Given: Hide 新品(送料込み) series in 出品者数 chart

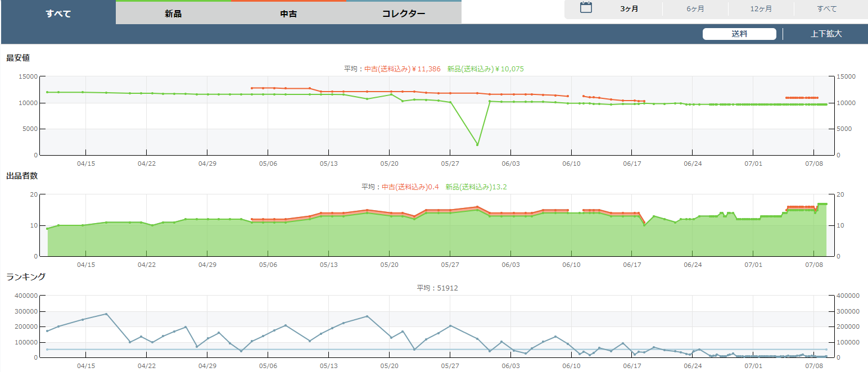Looking at the screenshot, I should 476,187.
